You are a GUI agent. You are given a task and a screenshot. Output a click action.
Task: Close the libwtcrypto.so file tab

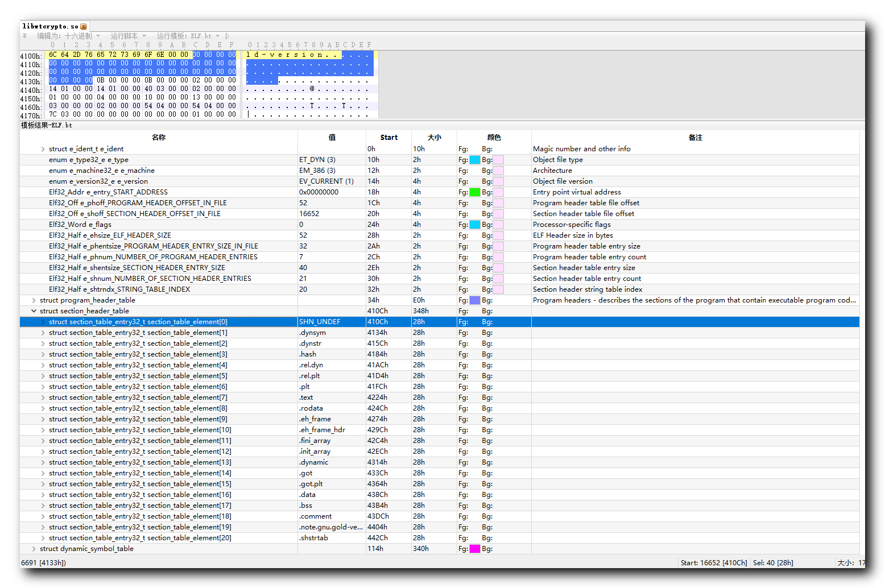tap(84, 26)
